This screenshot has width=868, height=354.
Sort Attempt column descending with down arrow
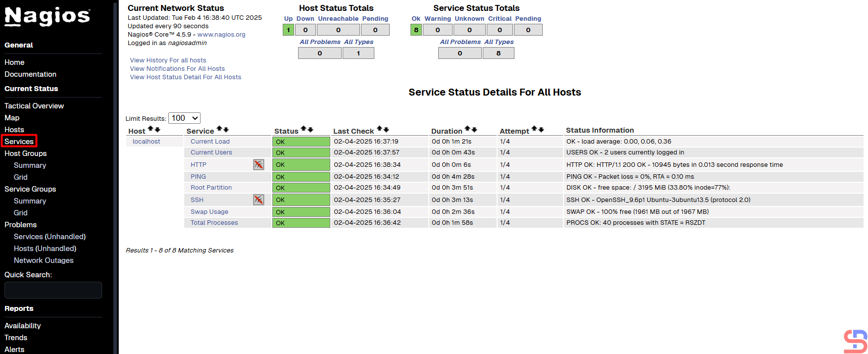(541, 129)
